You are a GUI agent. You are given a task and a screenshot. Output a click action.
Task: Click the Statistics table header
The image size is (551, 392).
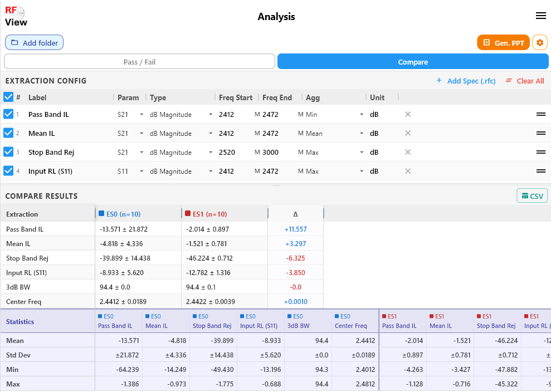[20, 321]
